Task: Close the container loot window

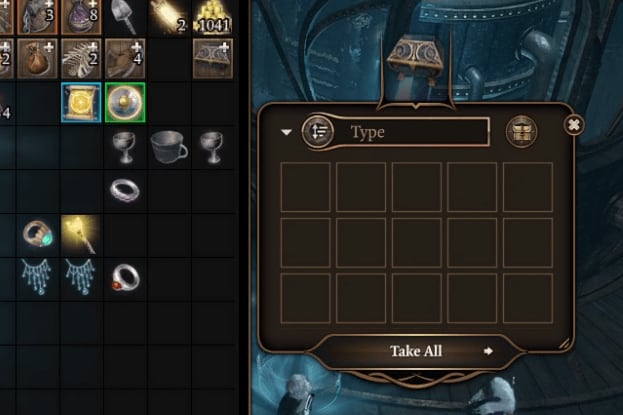Action: pos(574,125)
